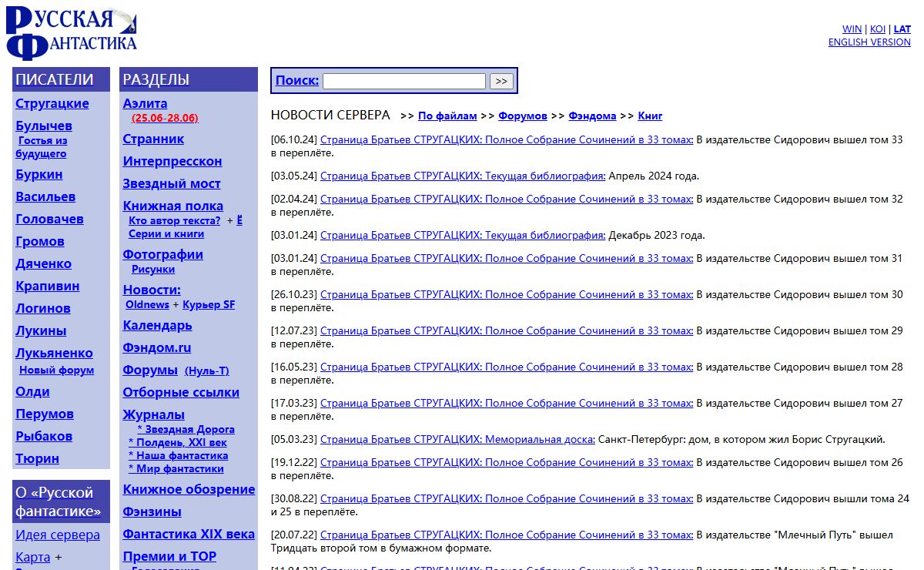Switch encoding to LAT
The width and height of the screenshot is (924, 570).
(902, 29)
